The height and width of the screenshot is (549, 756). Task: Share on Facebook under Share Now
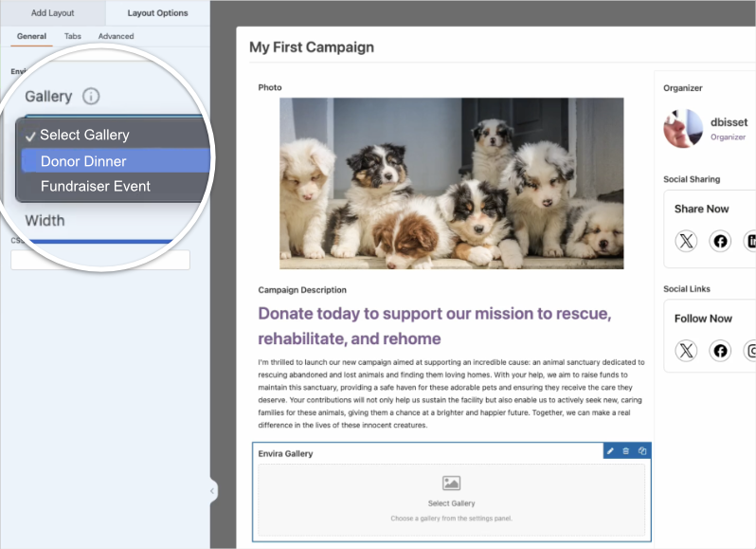720,241
